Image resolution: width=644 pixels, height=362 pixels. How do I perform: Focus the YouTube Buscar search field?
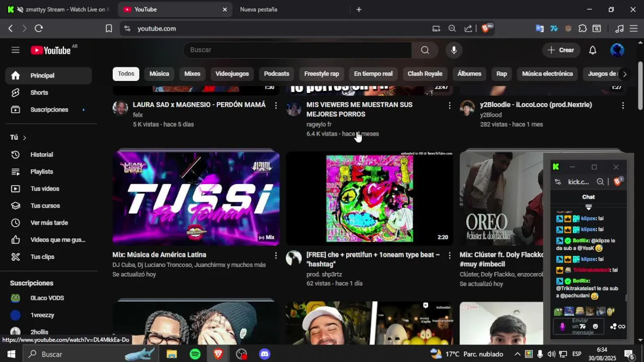(297, 50)
